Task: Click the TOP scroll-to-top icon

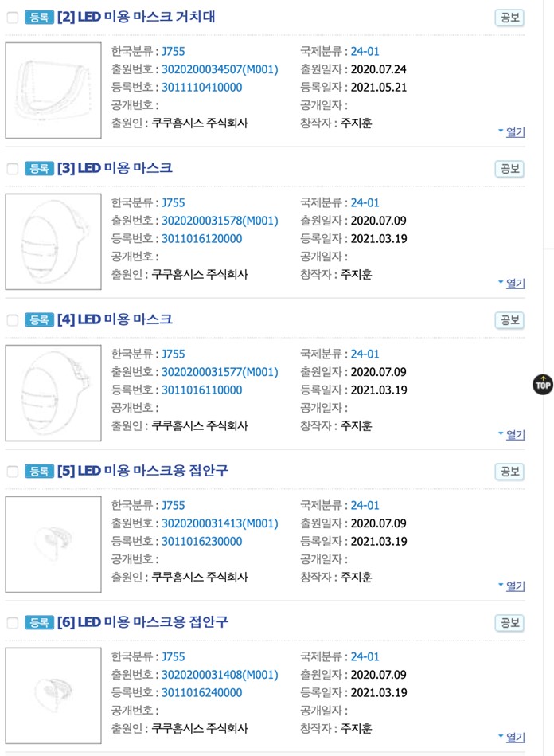Action: tap(543, 384)
